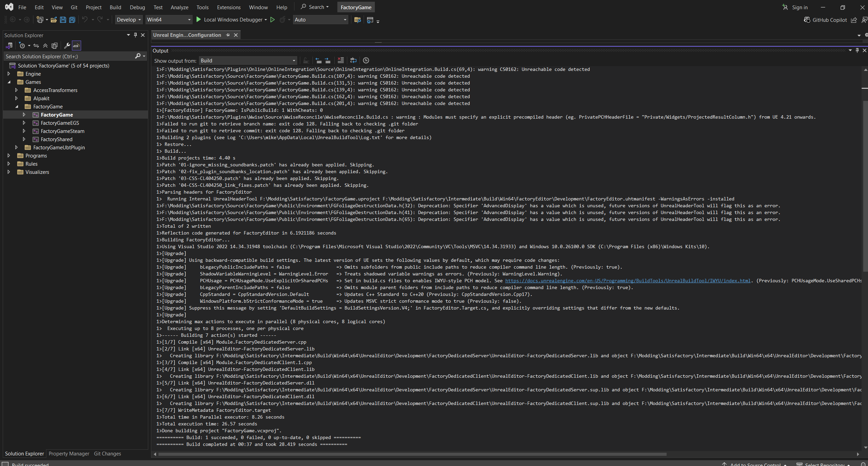The width and height of the screenshot is (868, 466).
Task: Switch to the Property Manager tab
Action: (x=69, y=453)
